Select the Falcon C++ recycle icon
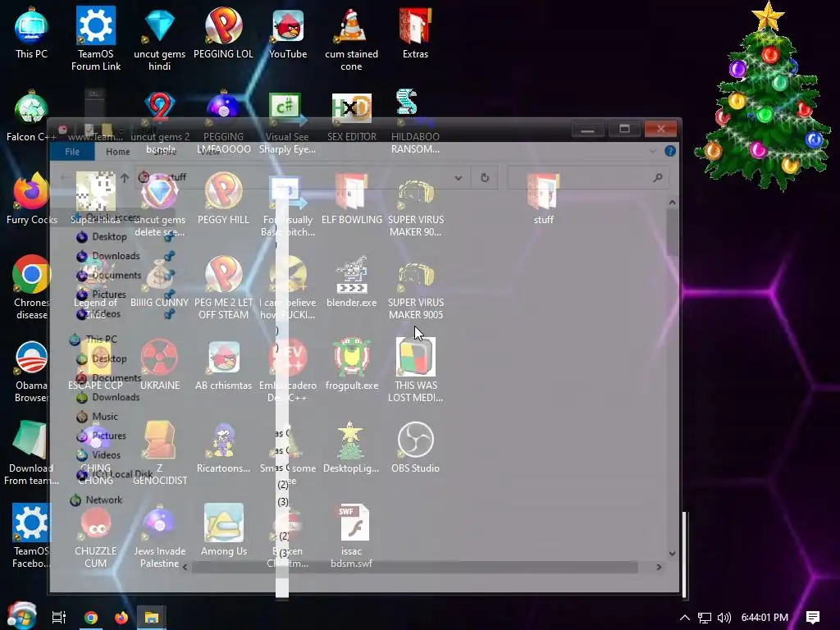The height and width of the screenshot is (630, 840). coord(31,109)
